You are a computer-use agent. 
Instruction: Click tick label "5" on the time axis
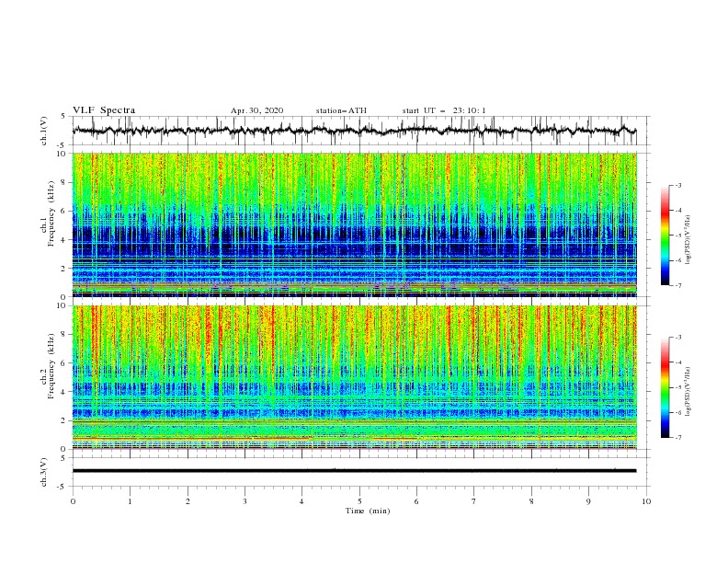(x=359, y=501)
